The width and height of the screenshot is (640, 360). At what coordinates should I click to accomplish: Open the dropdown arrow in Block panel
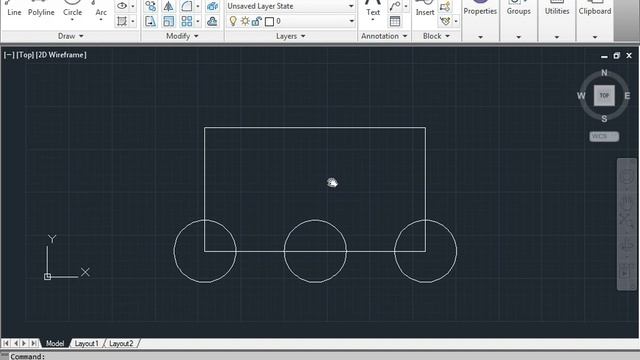[x=456, y=21]
